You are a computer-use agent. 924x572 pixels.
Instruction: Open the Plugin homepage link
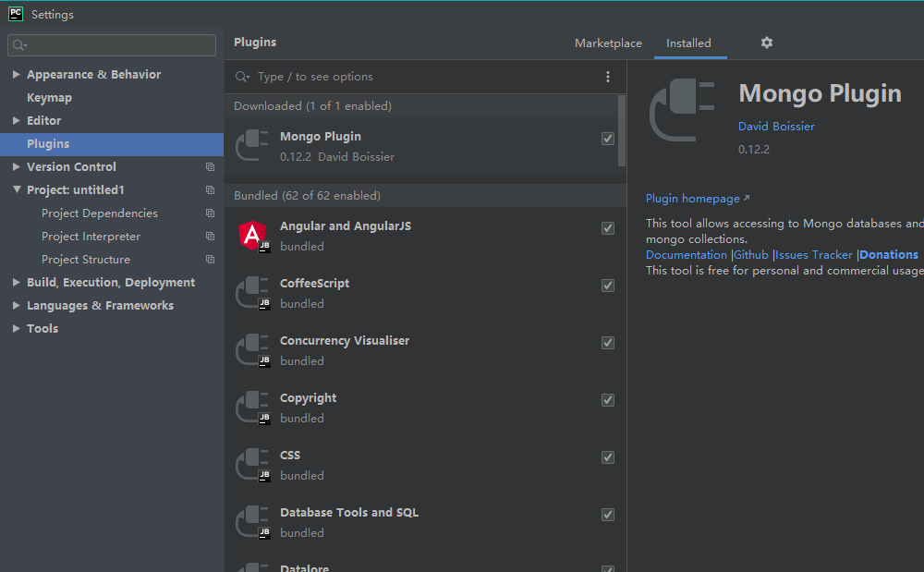coord(692,199)
